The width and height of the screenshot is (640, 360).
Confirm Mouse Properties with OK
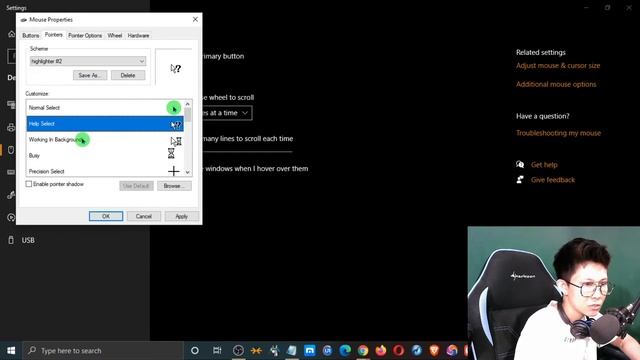(x=106, y=216)
